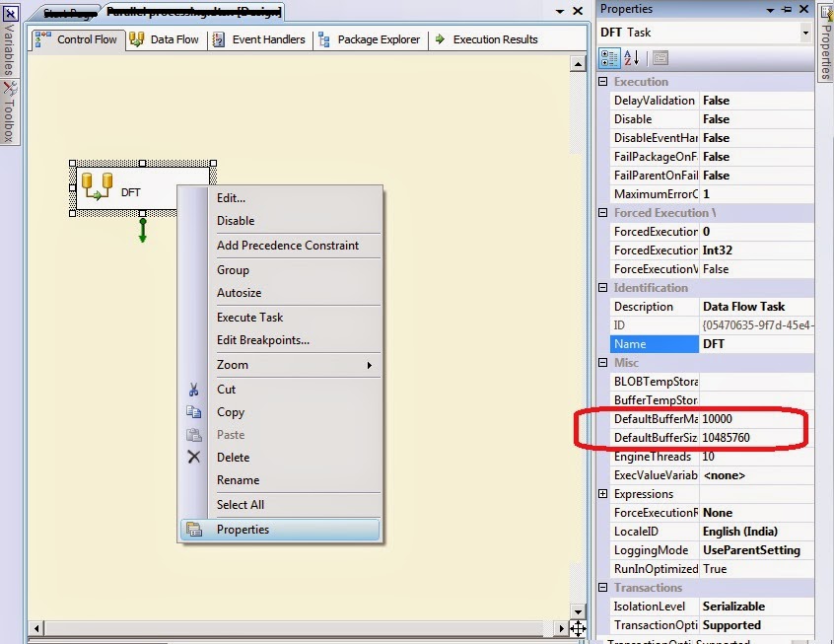Toggle Categorized view in Properties panel
This screenshot has width=834, height=644.
[x=610, y=57]
